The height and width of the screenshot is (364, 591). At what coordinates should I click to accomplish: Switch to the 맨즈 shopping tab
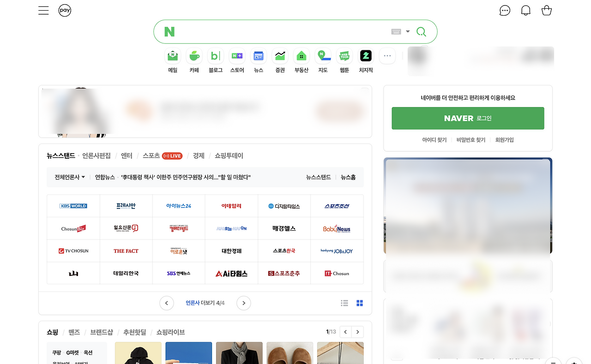pos(74,332)
